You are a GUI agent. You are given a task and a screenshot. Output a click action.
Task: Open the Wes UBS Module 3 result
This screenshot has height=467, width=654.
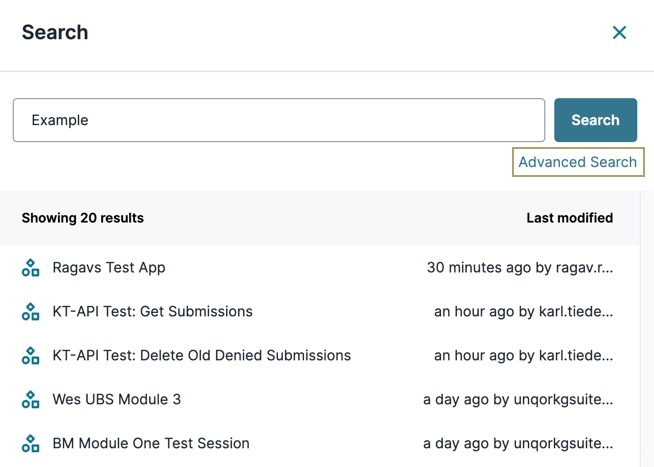click(117, 399)
